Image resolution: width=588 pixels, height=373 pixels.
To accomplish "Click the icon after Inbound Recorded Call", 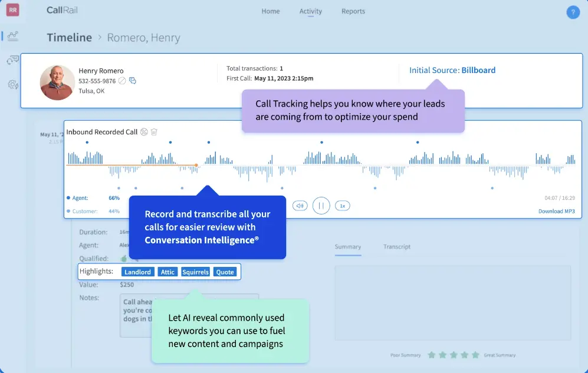I will click(144, 132).
